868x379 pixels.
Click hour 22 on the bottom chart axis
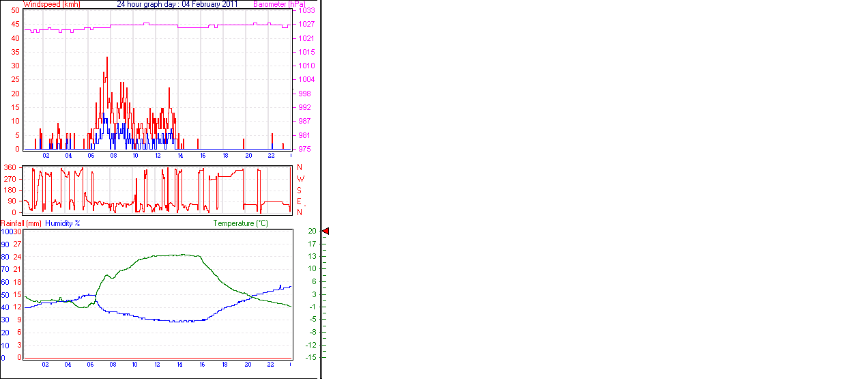click(x=270, y=365)
